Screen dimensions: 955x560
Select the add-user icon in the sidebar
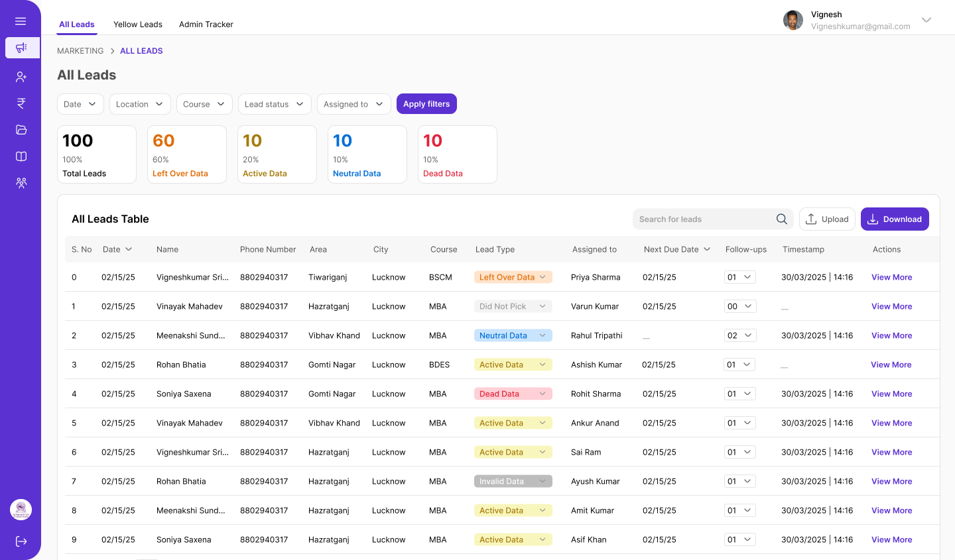[21, 76]
